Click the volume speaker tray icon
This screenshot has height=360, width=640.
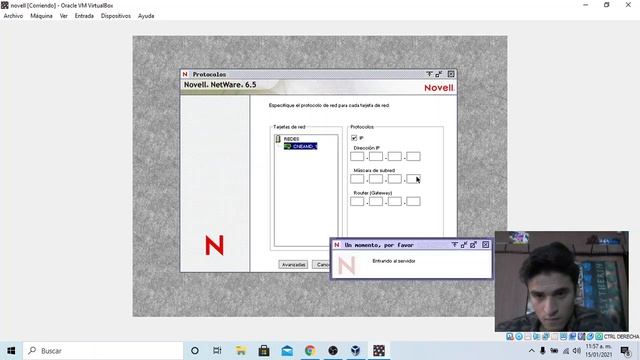point(577,351)
